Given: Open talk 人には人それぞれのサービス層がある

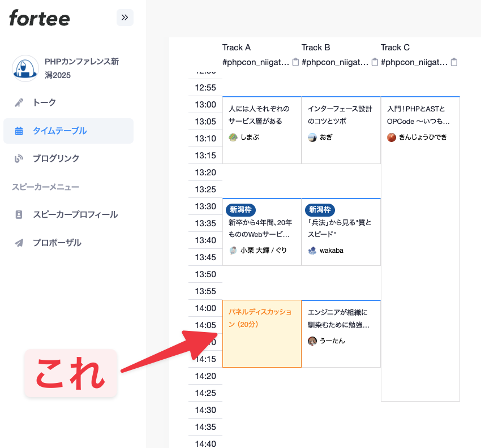Looking at the screenshot, I should [259, 115].
